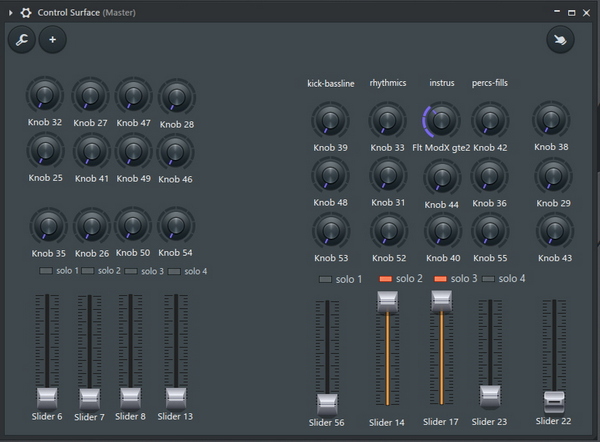
Task: Click the Slider 14 fader handle
Action: tap(388, 302)
